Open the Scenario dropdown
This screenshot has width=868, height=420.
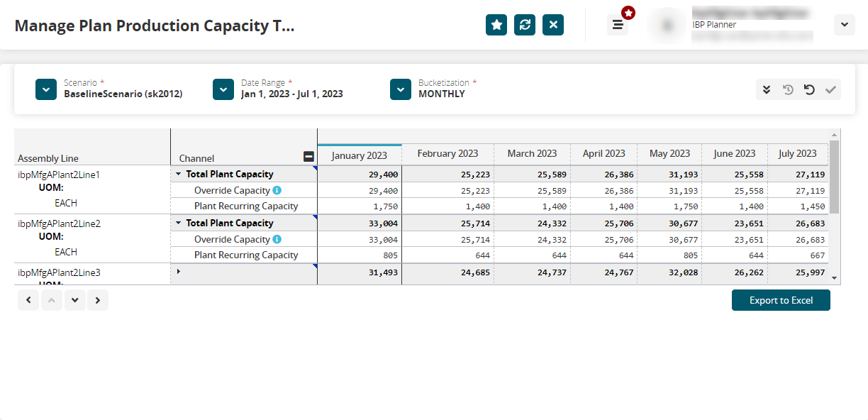[x=46, y=89]
